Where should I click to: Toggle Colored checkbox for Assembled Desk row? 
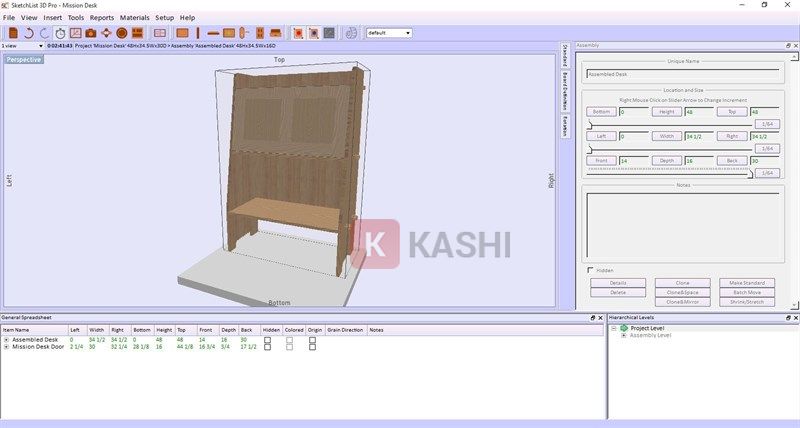pos(289,340)
